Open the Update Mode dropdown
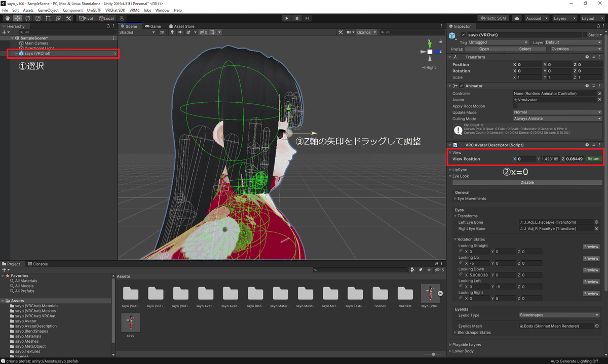The image size is (608, 364). point(557,112)
